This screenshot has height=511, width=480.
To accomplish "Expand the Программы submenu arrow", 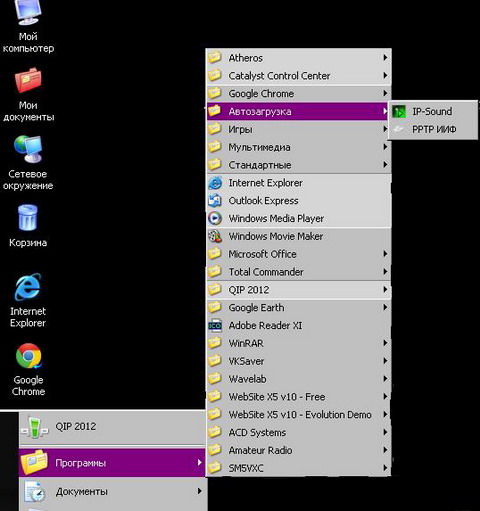I will (199, 462).
